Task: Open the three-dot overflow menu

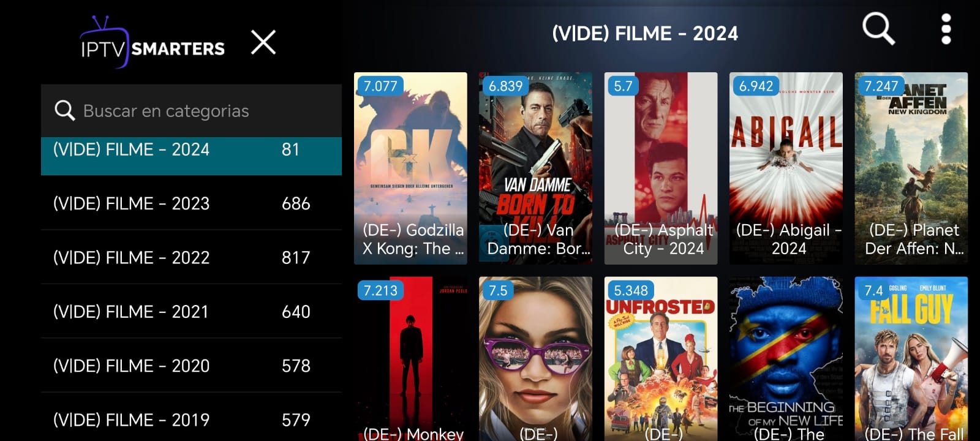Action: click(946, 29)
